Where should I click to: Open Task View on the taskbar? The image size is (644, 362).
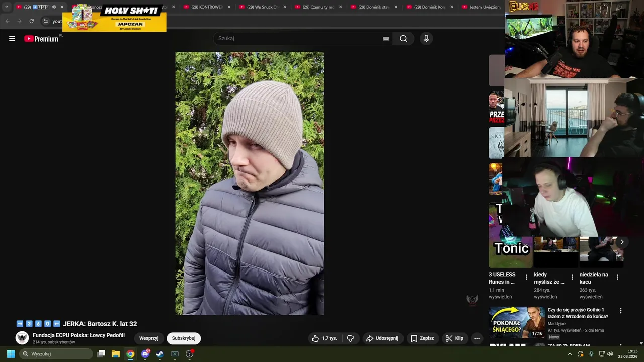click(101, 354)
